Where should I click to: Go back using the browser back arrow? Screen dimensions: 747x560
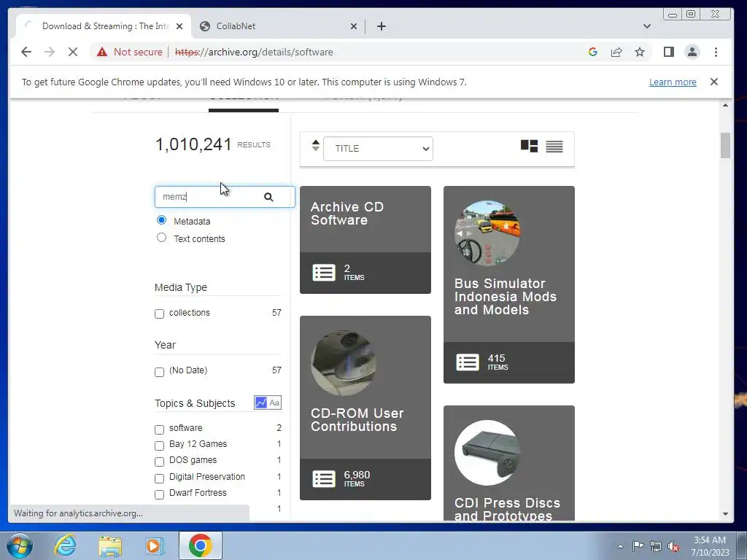click(26, 52)
